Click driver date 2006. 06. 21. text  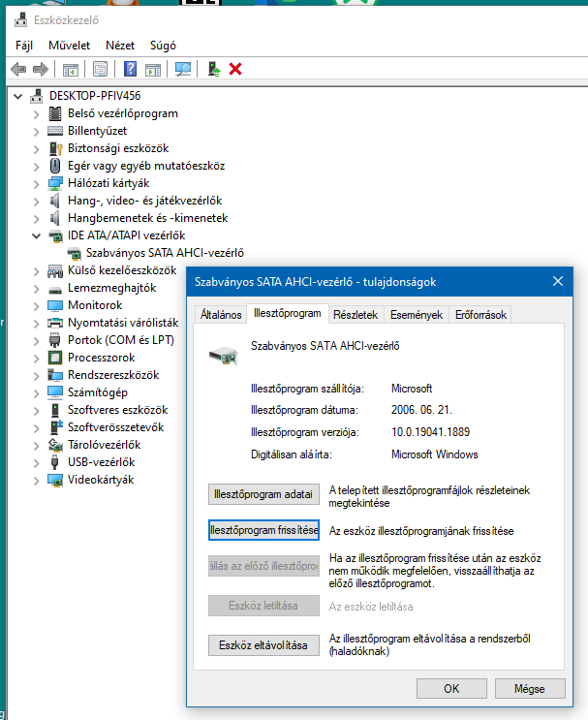(x=421, y=410)
